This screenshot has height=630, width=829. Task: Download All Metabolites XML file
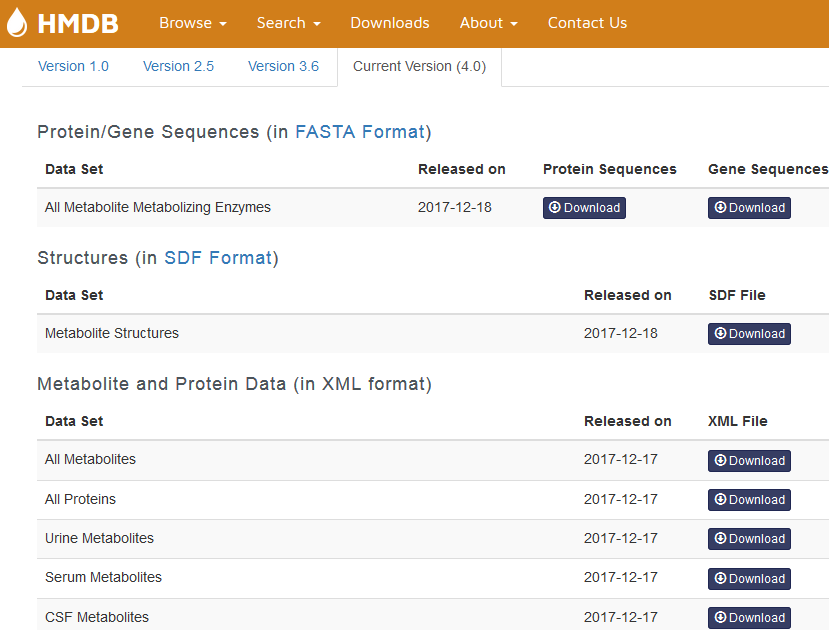tap(749, 461)
